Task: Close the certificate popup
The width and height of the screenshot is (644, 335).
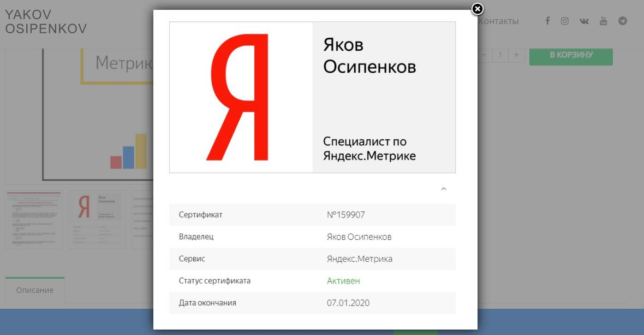Action: coord(478,9)
